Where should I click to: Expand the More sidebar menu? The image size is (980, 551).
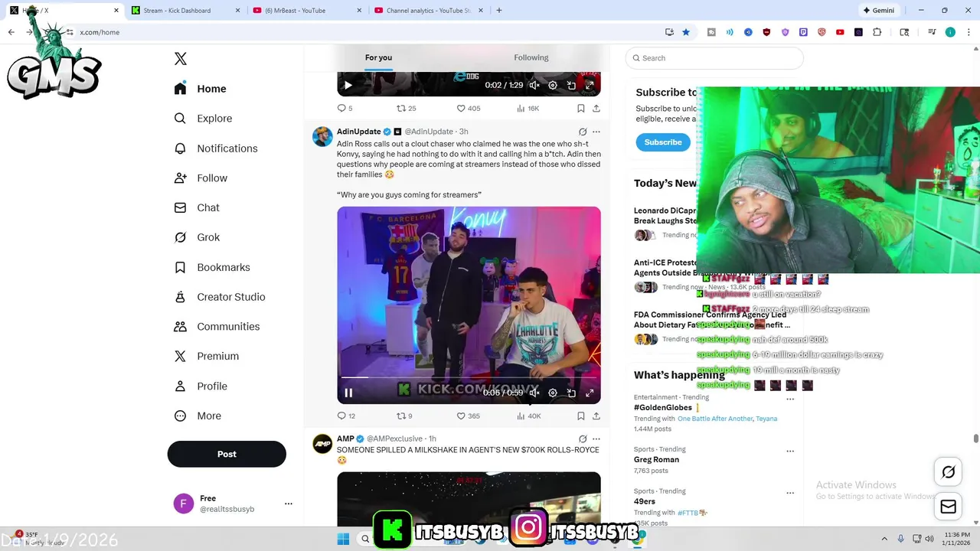pyautogui.click(x=198, y=416)
